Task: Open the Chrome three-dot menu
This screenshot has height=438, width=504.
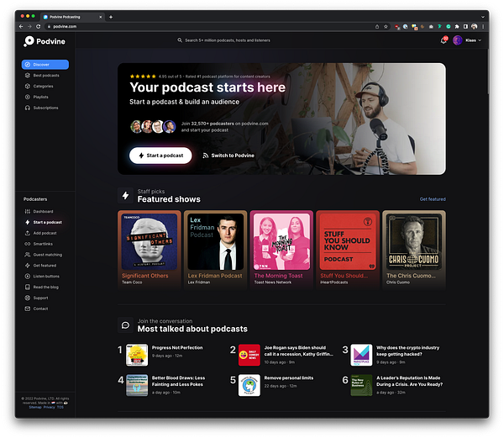Action: point(483,26)
